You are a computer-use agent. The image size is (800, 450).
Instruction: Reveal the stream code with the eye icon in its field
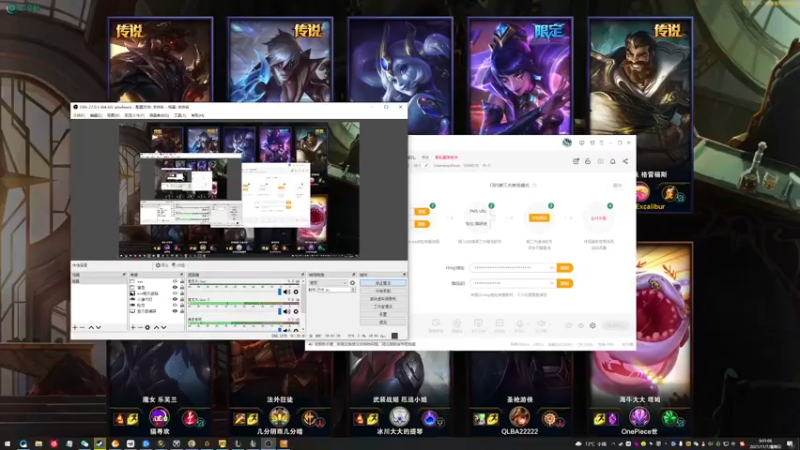point(552,283)
